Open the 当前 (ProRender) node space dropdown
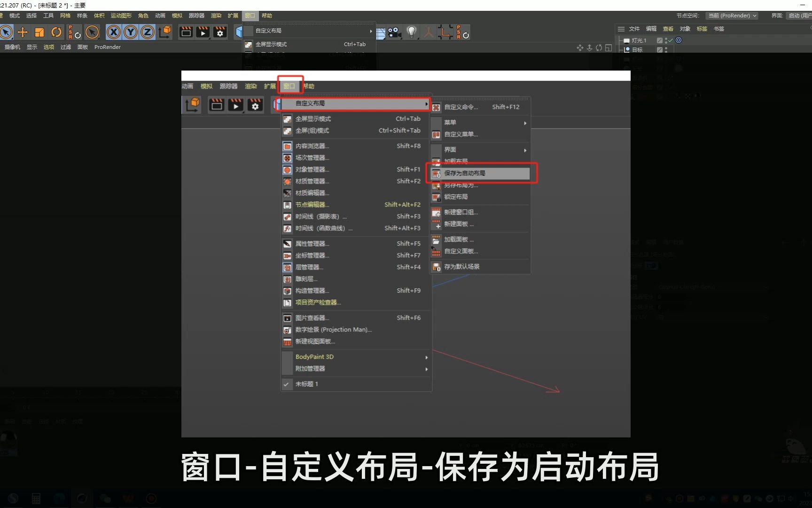The height and width of the screenshot is (508, 812). [x=731, y=16]
